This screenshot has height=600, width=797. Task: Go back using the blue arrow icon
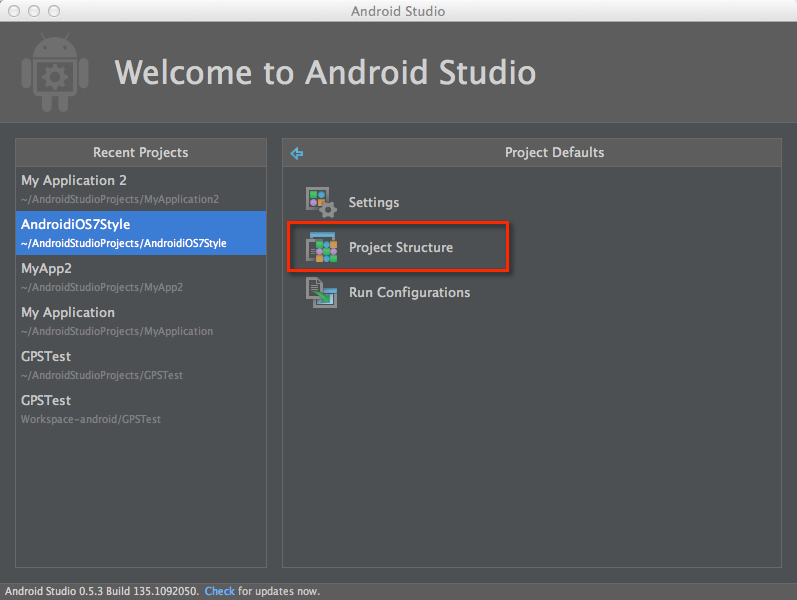coord(296,153)
